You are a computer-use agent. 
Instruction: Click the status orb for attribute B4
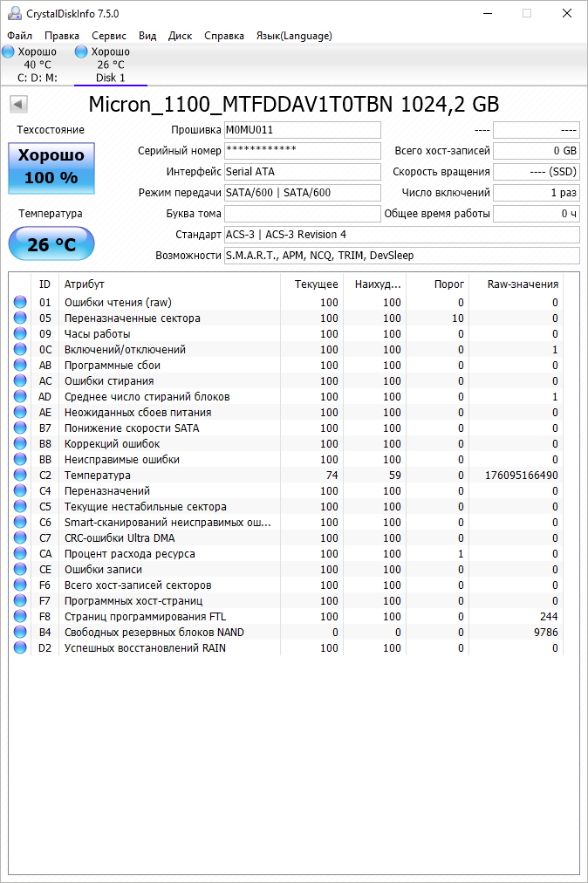(20, 632)
